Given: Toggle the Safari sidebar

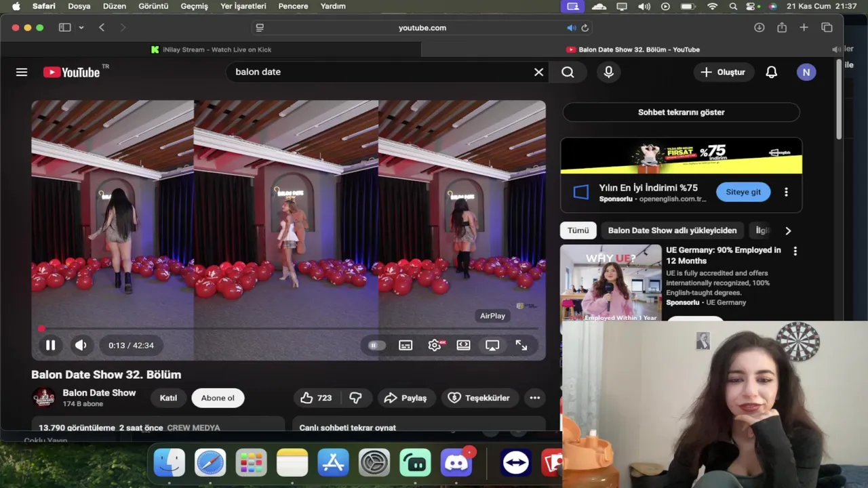Looking at the screenshot, I should point(64,28).
